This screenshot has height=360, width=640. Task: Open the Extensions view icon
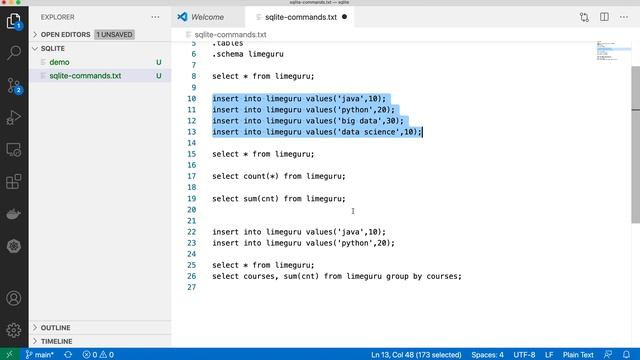13,182
